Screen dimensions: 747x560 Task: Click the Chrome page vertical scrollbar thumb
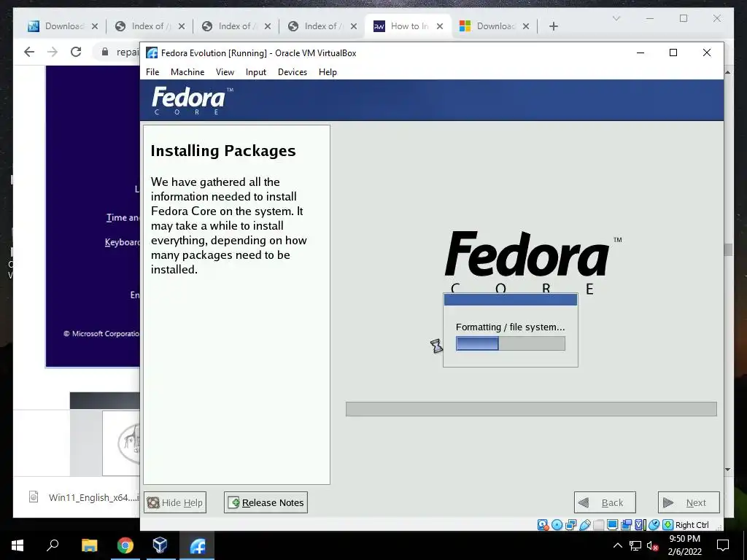[728, 250]
